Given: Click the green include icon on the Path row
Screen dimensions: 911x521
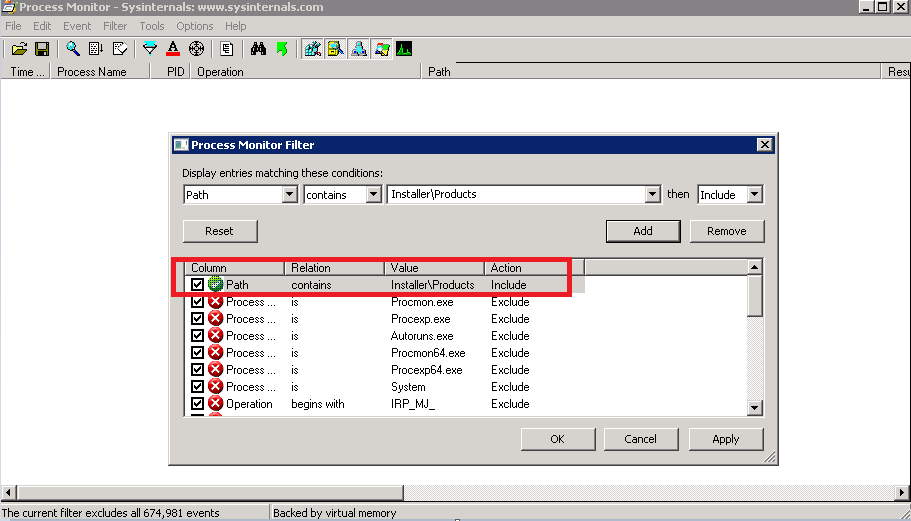Looking at the screenshot, I should (216, 284).
